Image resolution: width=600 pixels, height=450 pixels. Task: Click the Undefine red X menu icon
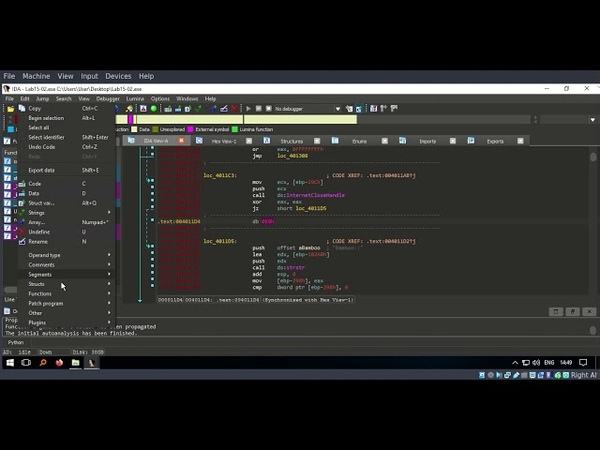coord(22,232)
